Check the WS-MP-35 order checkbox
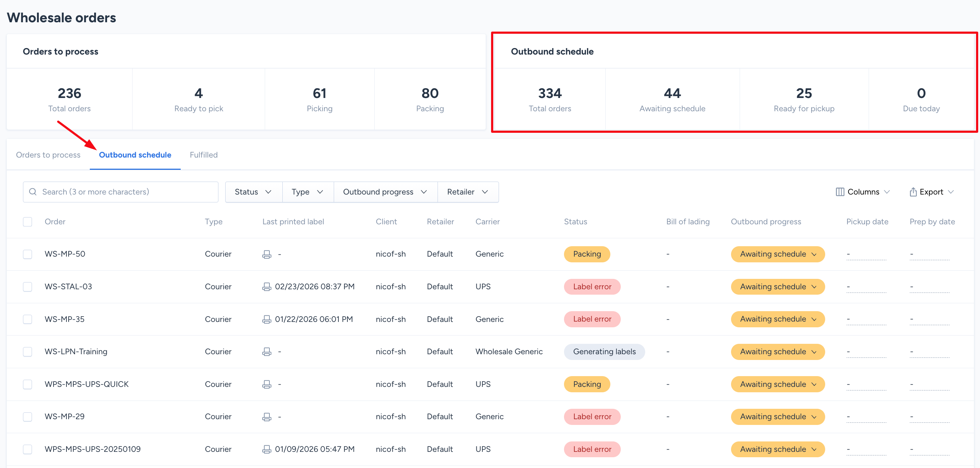 point(27,319)
